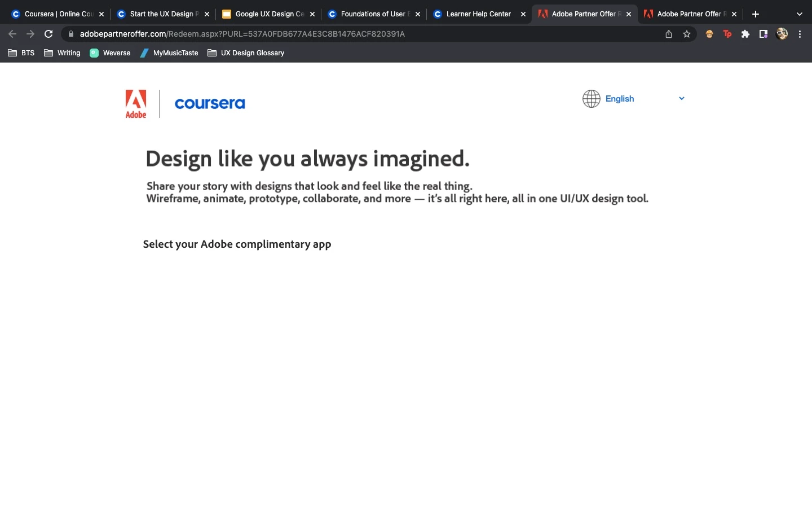Screen dimensions: 812x508
Task: Expand the English language dropdown arrow
Action: pos(682,98)
